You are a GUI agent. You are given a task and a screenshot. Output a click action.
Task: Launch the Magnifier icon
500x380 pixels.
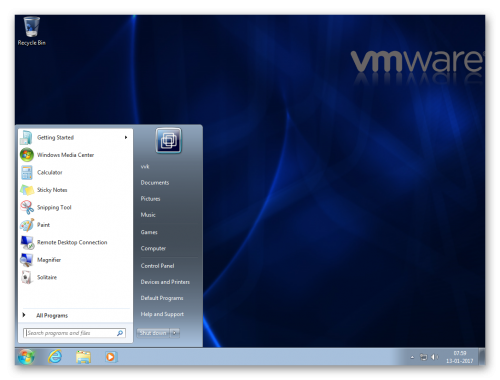27,260
